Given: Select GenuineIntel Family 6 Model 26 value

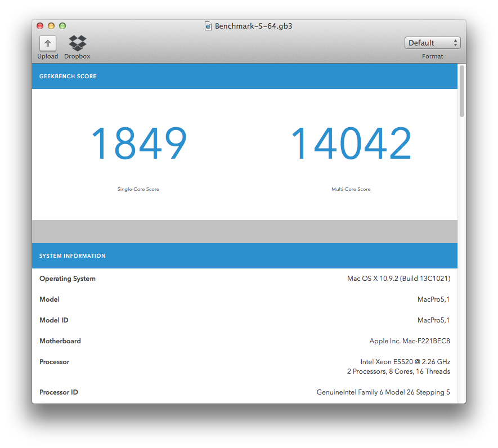Looking at the screenshot, I should point(383,392).
